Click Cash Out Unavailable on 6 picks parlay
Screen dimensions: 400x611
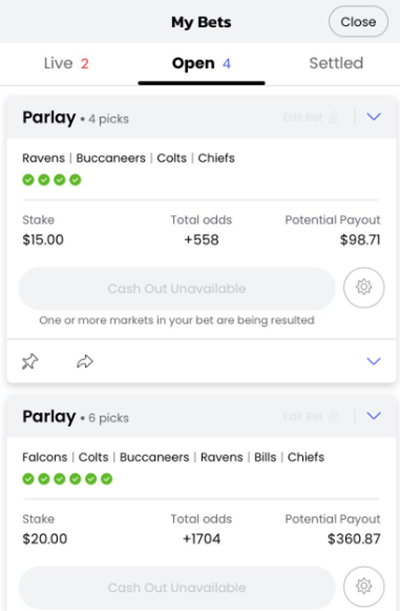click(177, 587)
